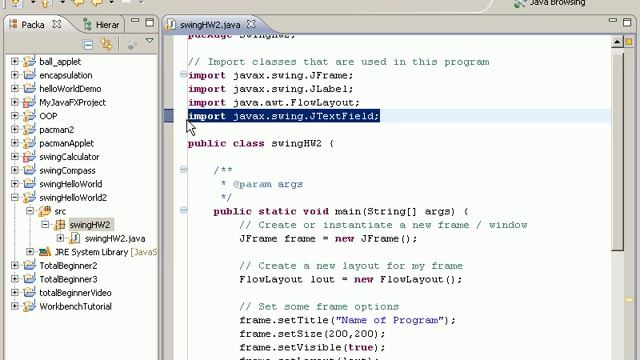This screenshot has height=360, width=640.
Task: Expand the MyJavaFXProject node
Action: pyautogui.click(x=15, y=102)
